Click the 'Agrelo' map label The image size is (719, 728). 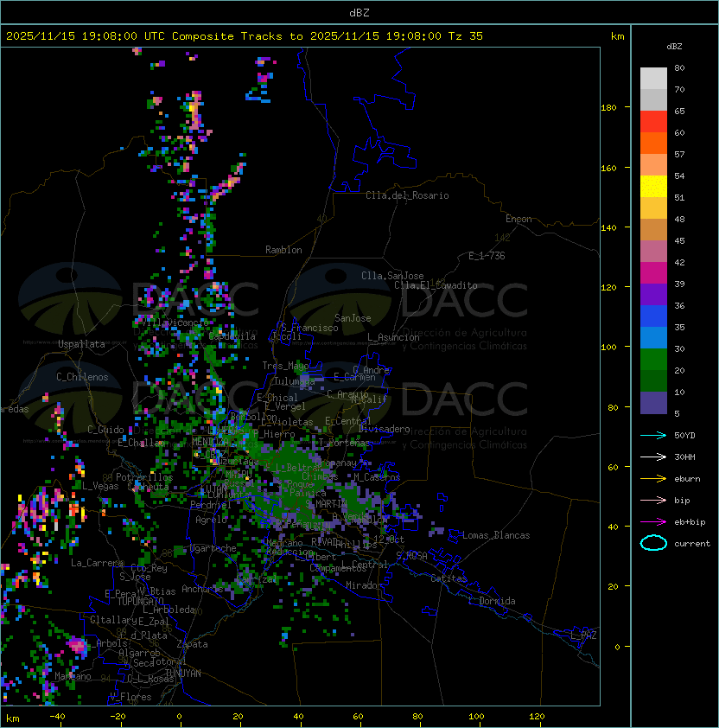211,520
